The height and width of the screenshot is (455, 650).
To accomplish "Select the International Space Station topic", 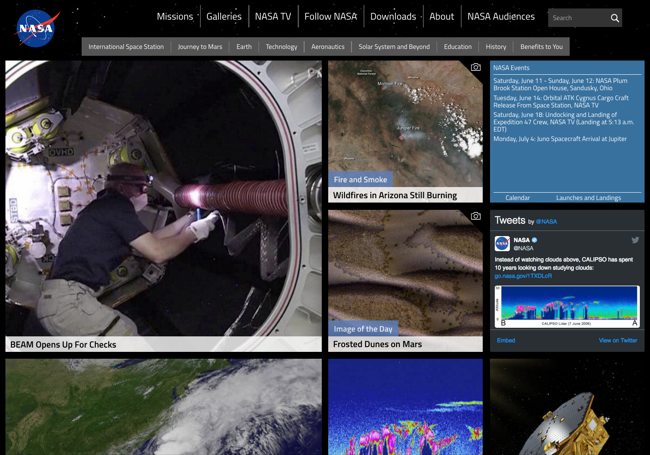I will coord(126,47).
